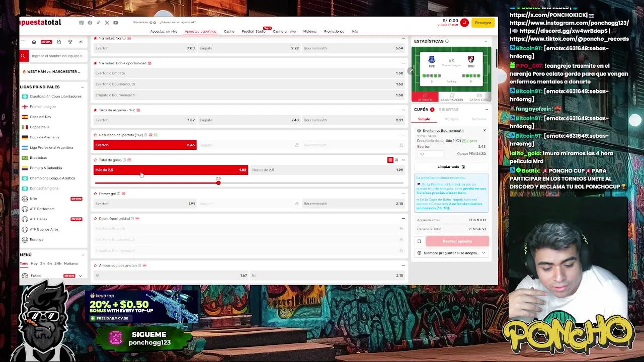Click the info icon next to Resultado del partido (1X2)
Image resolution: width=644 pixels, height=362 pixels.
145,135
